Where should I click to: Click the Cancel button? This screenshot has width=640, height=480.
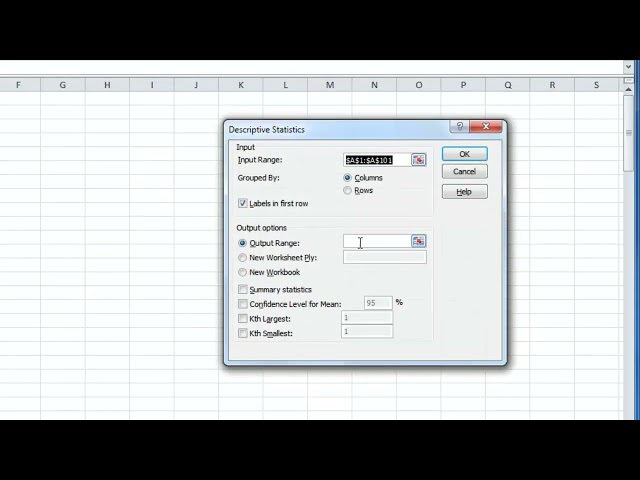pos(464,171)
